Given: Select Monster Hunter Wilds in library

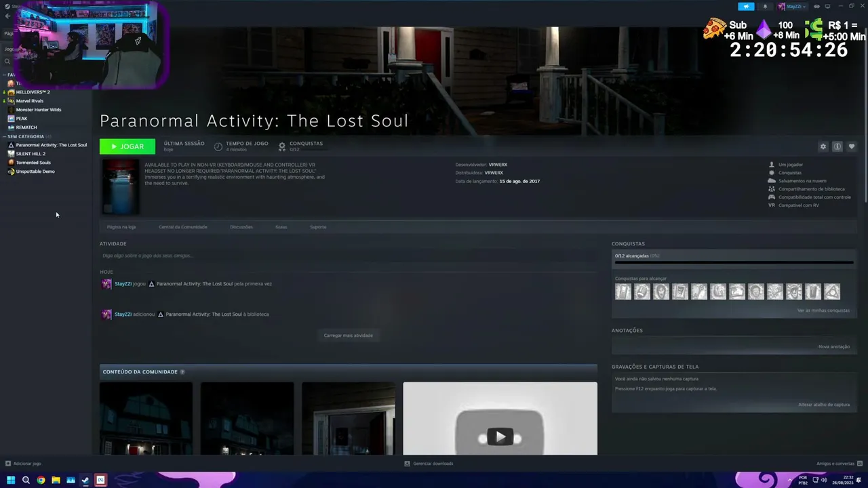Looking at the screenshot, I should pos(38,110).
